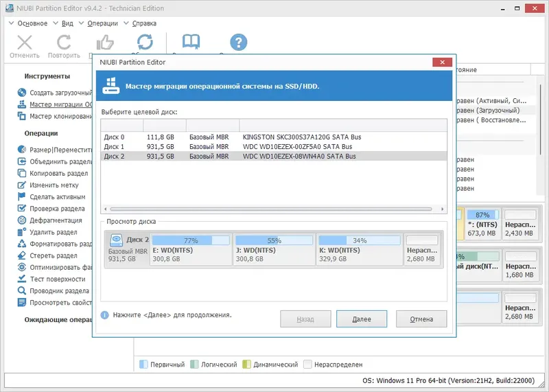
Task: Click Создать загрузочный носитель disc icon
Action: coord(22,93)
